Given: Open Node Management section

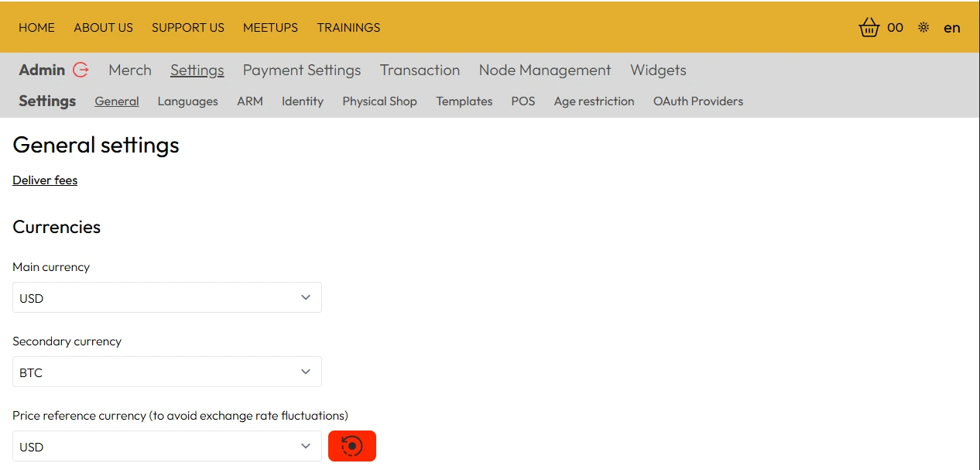Looking at the screenshot, I should (x=545, y=70).
